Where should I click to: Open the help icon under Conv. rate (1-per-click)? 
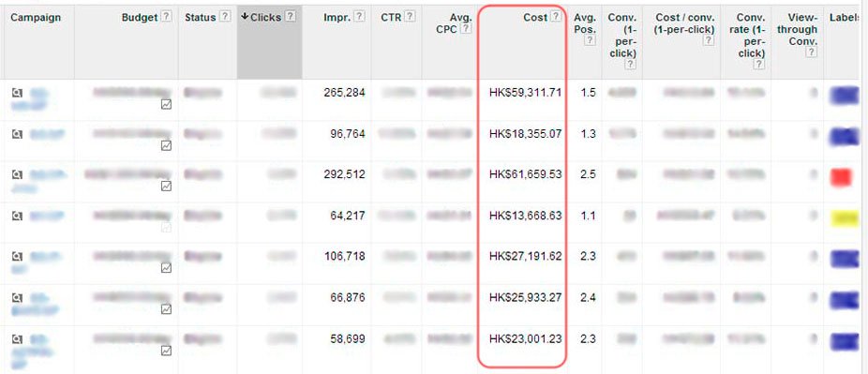759,65
